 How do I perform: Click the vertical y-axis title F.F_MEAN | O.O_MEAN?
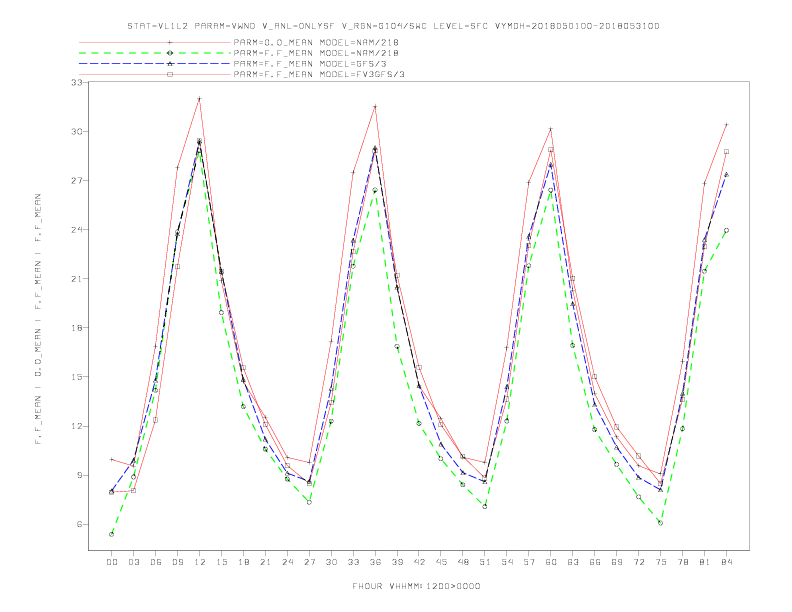(x=38, y=319)
